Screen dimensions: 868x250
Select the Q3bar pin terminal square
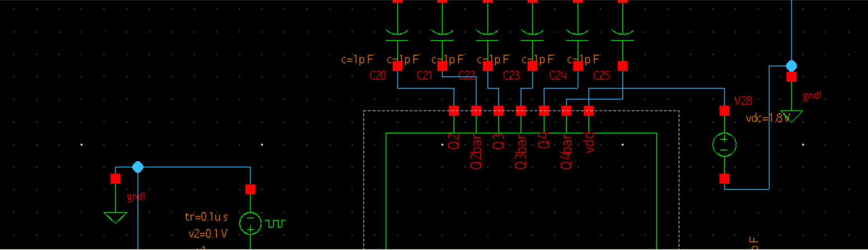(521, 111)
